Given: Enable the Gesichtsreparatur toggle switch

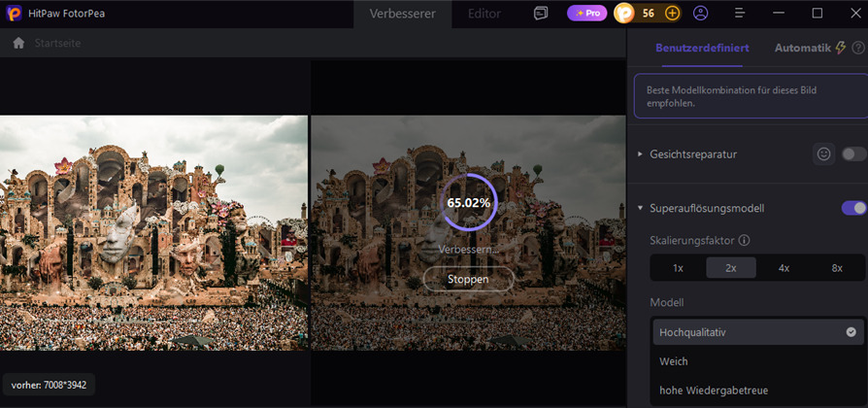Looking at the screenshot, I should pyautogui.click(x=853, y=153).
